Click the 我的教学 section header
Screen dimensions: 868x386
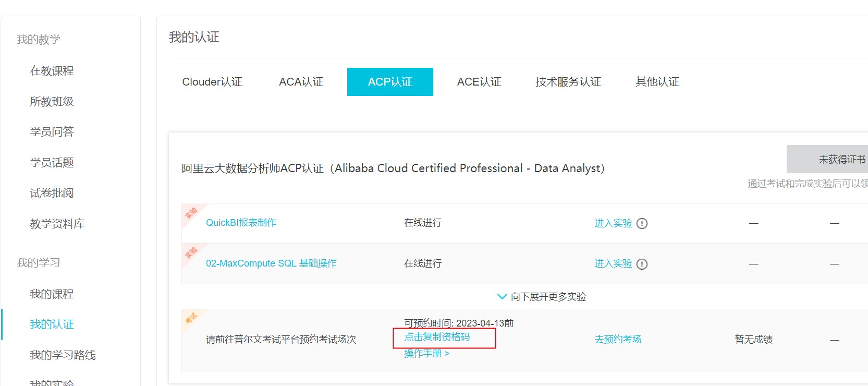click(x=39, y=40)
